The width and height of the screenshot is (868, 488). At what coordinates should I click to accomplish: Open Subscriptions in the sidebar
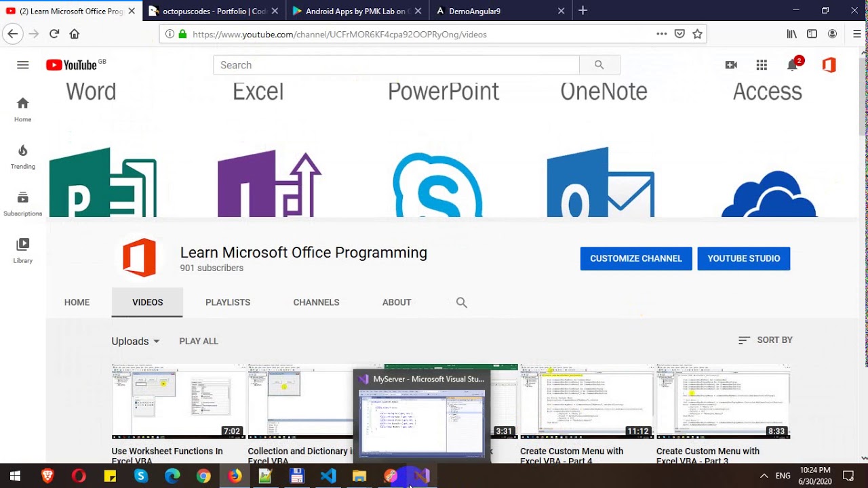tap(23, 204)
